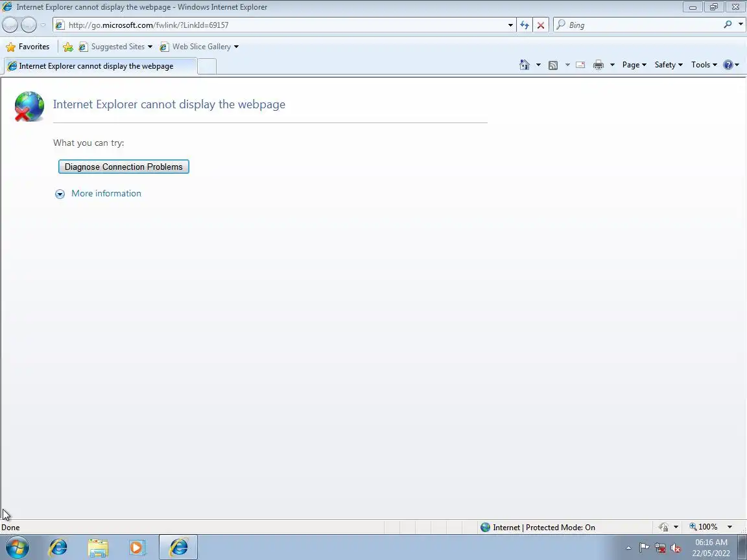Open the Page menu
747x560 pixels.
coord(634,65)
